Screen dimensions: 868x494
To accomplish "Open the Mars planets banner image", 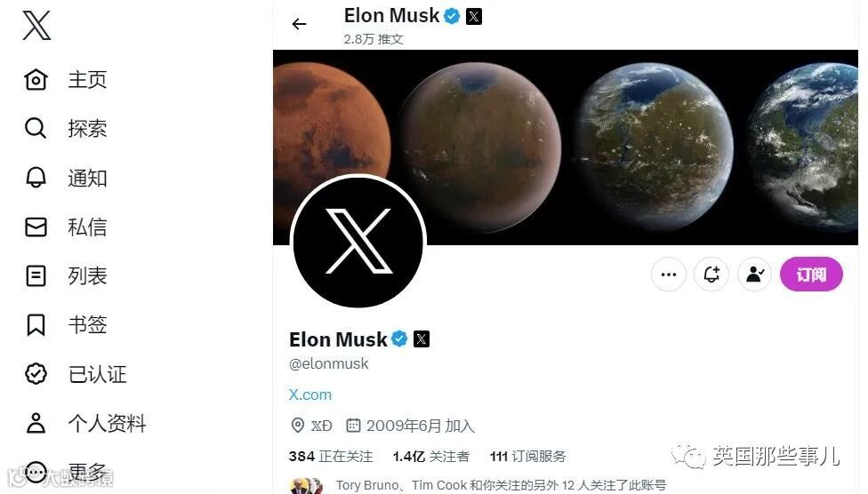I will click(566, 147).
